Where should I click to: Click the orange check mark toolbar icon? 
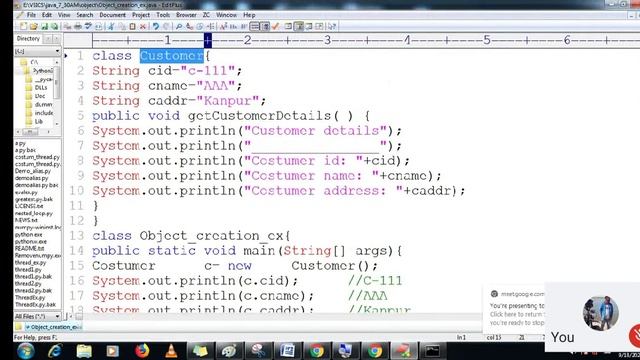[x=276, y=27]
